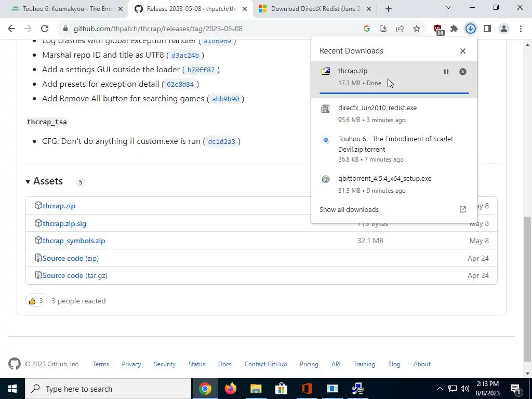Viewport: 532px width, 399px height.
Task: Open Touhou 6 torrent file from downloads
Action: [x=394, y=149]
